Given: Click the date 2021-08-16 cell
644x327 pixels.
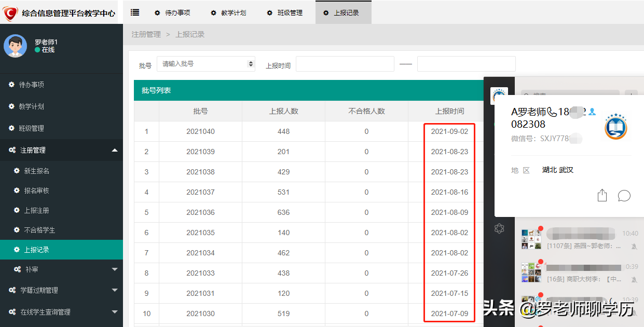Looking at the screenshot, I should 449,192.
